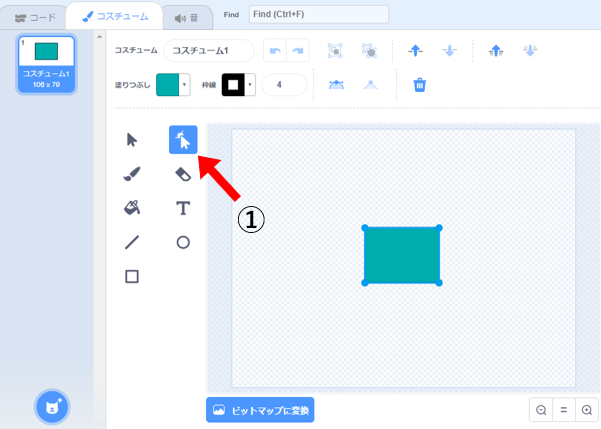Click the Curved point icon
Image resolution: width=601 pixels, height=429 pixels.
pyautogui.click(x=336, y=85)
